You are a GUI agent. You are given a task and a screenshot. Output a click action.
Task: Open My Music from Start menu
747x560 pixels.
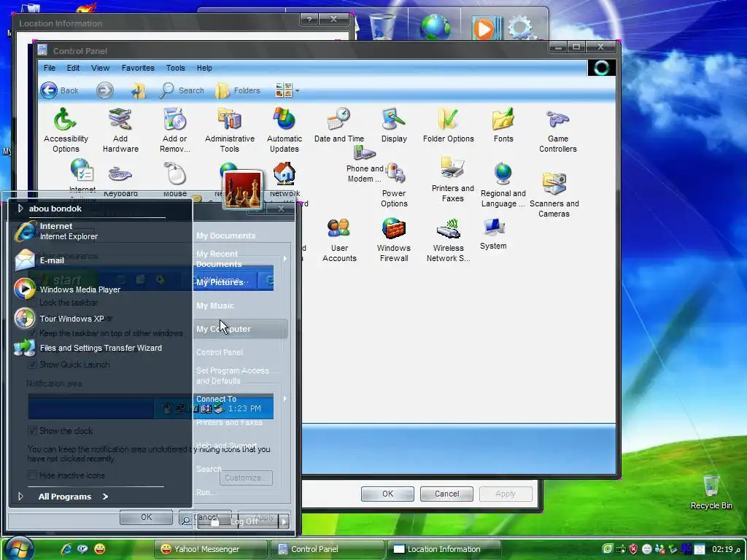215,306
